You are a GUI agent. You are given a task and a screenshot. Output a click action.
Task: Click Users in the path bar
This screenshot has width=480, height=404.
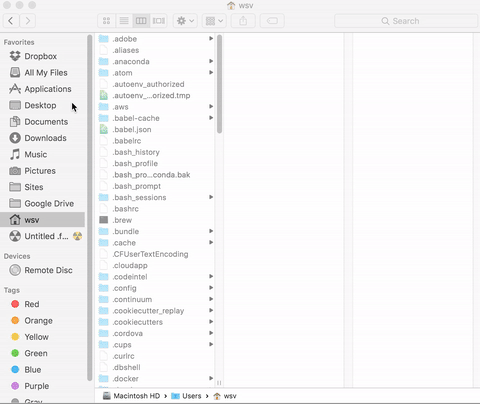(x=186, y=396)
